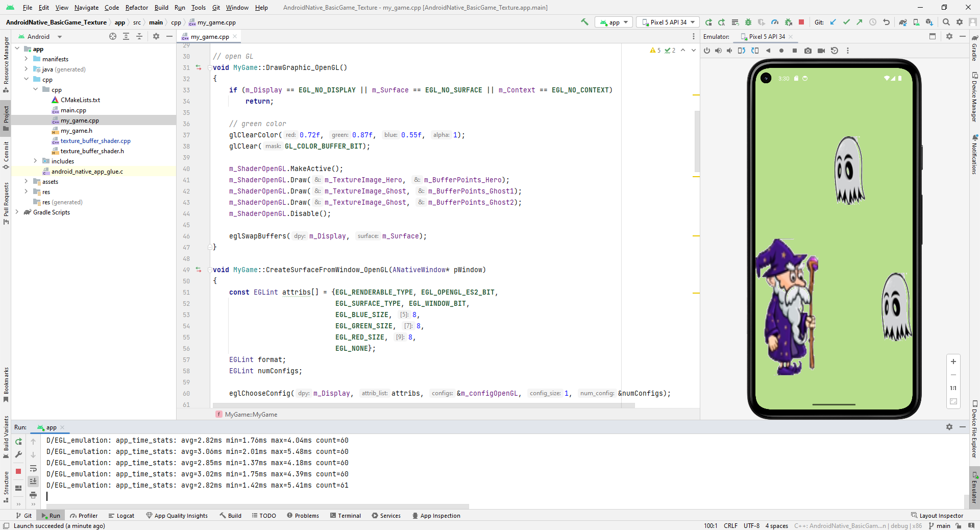Toggle soft-wrap in the Run console
980x530 pixels.
[x=33, y=468]
